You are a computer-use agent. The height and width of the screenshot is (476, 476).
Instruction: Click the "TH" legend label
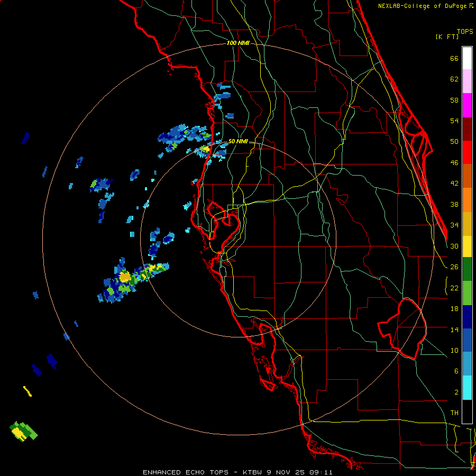click(454, 413)
